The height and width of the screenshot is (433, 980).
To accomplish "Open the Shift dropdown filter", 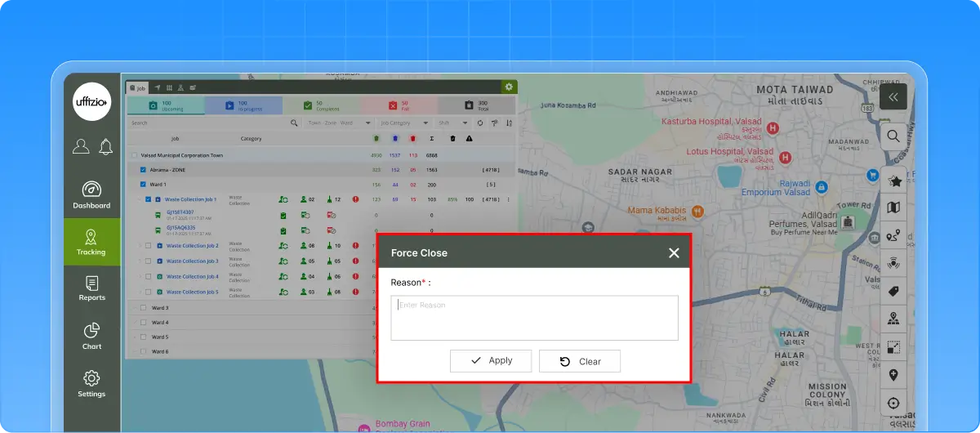I will pos(453,123).
